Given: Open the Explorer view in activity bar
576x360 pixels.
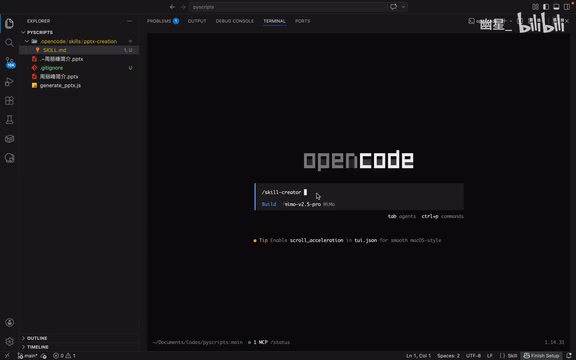Looking at the screenshot, I should coord(9,23).
